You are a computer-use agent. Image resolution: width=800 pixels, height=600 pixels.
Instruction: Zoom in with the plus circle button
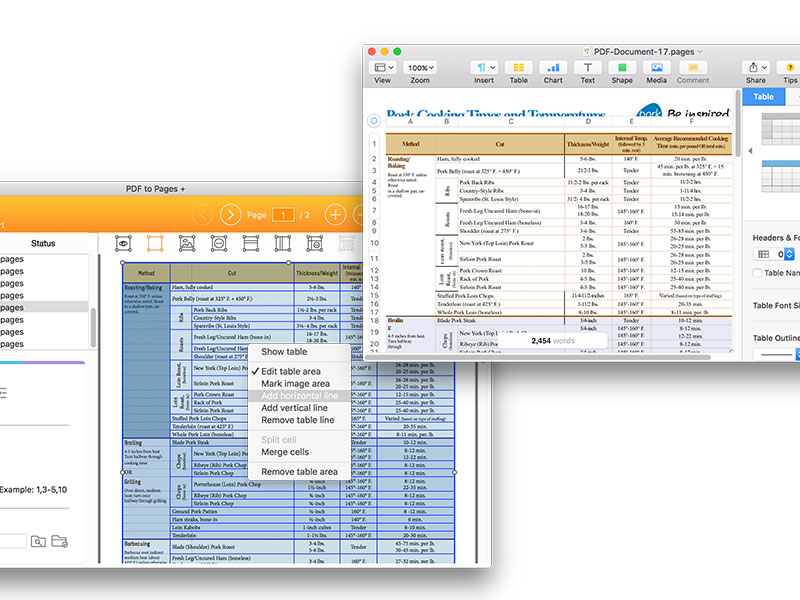(x=335, y=215)
